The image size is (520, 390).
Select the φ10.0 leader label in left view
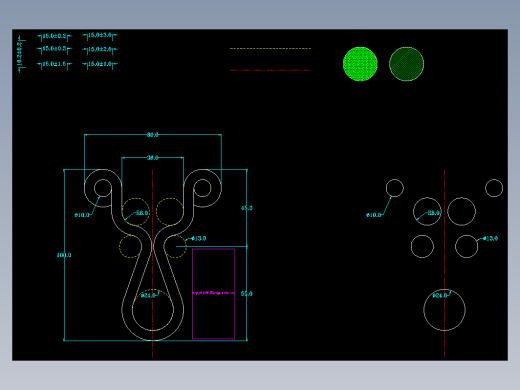pos(82,215)
